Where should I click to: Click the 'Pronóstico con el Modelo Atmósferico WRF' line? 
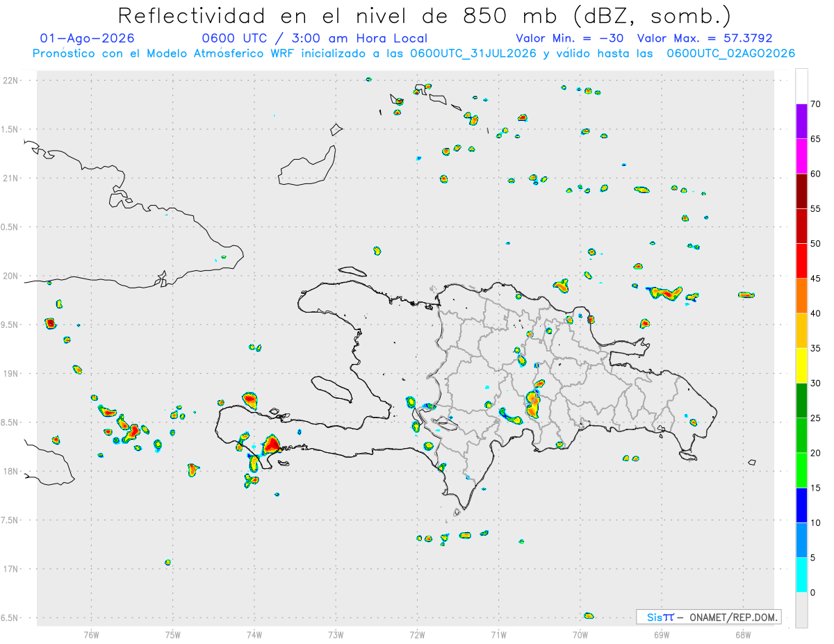coord(414,53)
